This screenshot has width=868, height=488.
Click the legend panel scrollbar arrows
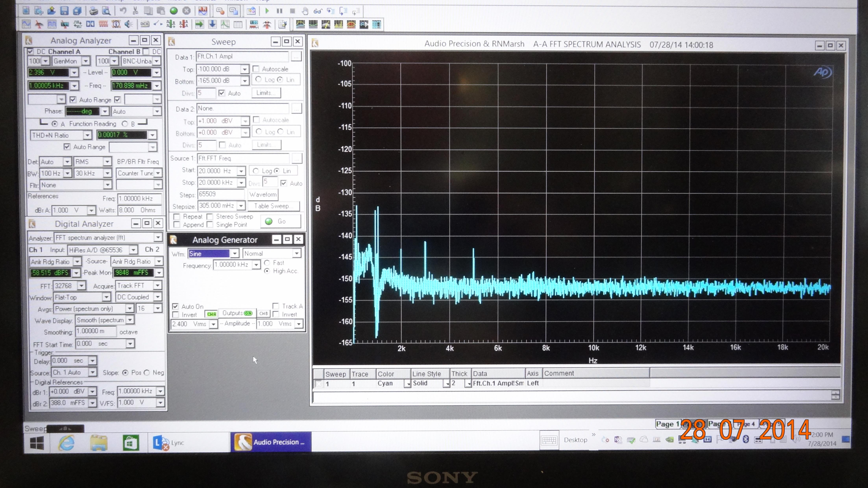pos(836,395)
